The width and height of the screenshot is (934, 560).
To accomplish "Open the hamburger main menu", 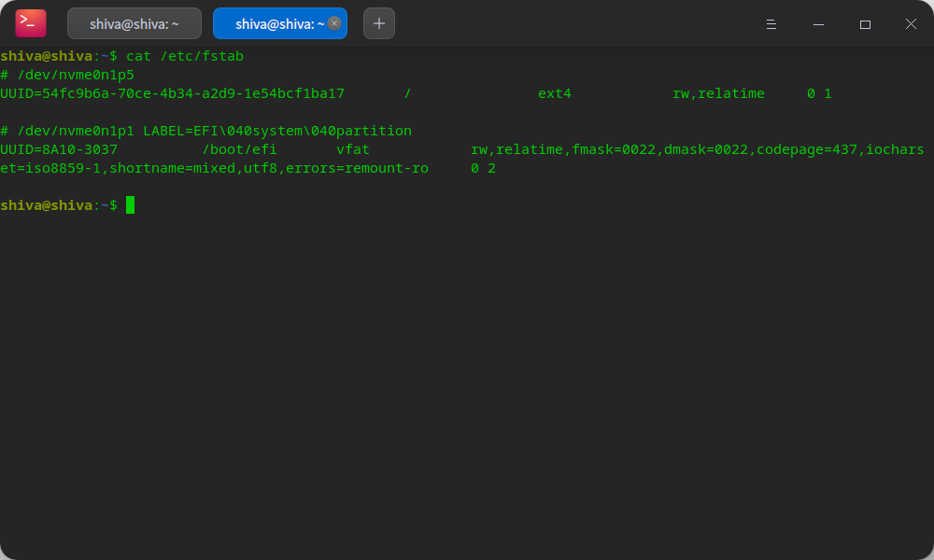I will pos(771,24).
